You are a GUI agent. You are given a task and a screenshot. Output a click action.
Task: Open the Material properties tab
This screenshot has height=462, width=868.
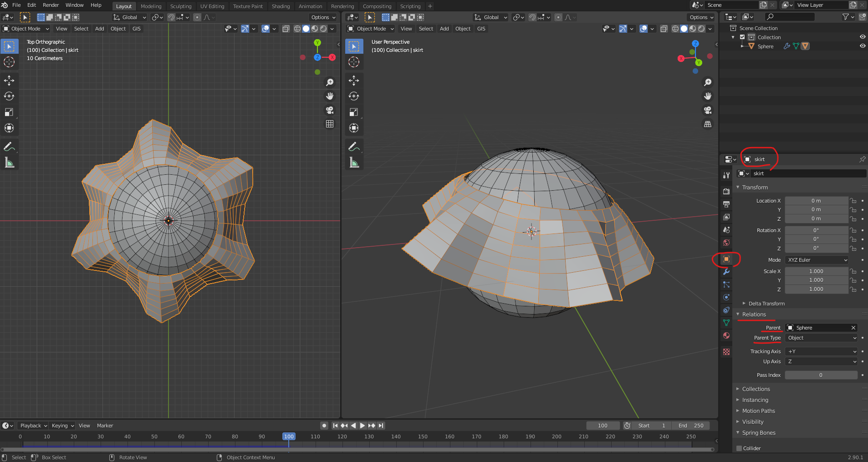pyautogui.click(x=726, y=335)
